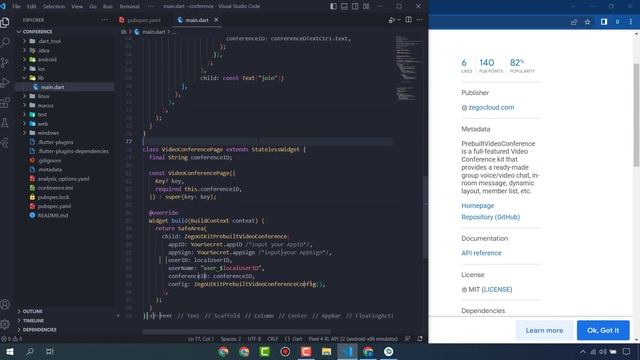Open the File menu
The image size is (640, 360).
tap(17, 6)
